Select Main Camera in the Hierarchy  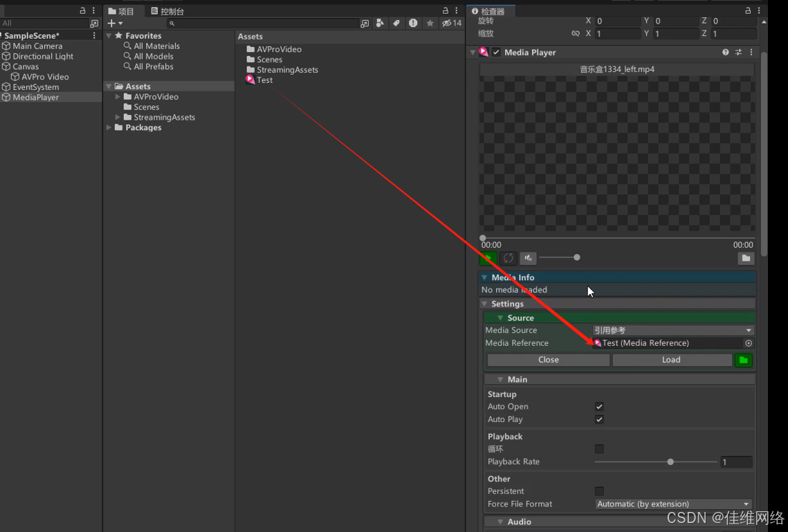pyautogui.click(x=37, y=46)
